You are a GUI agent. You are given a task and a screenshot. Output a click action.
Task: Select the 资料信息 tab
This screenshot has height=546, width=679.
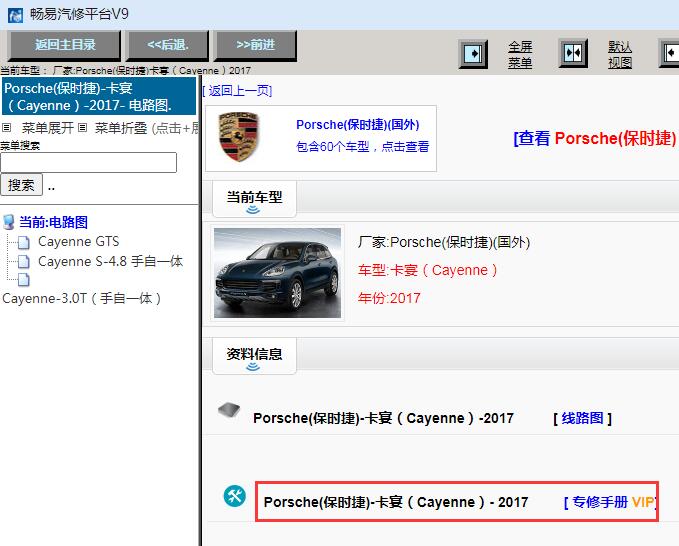(254, 356)
